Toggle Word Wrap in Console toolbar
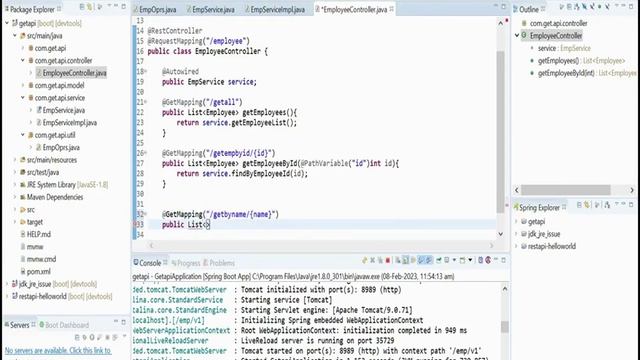This screenshot has width=640, height=360. click(413, 260)
